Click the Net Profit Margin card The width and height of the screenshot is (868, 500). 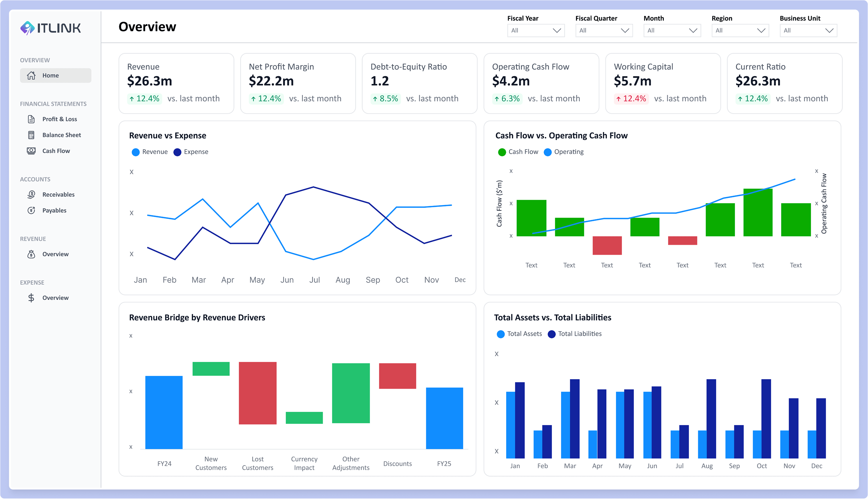click(x=298, y=83)
